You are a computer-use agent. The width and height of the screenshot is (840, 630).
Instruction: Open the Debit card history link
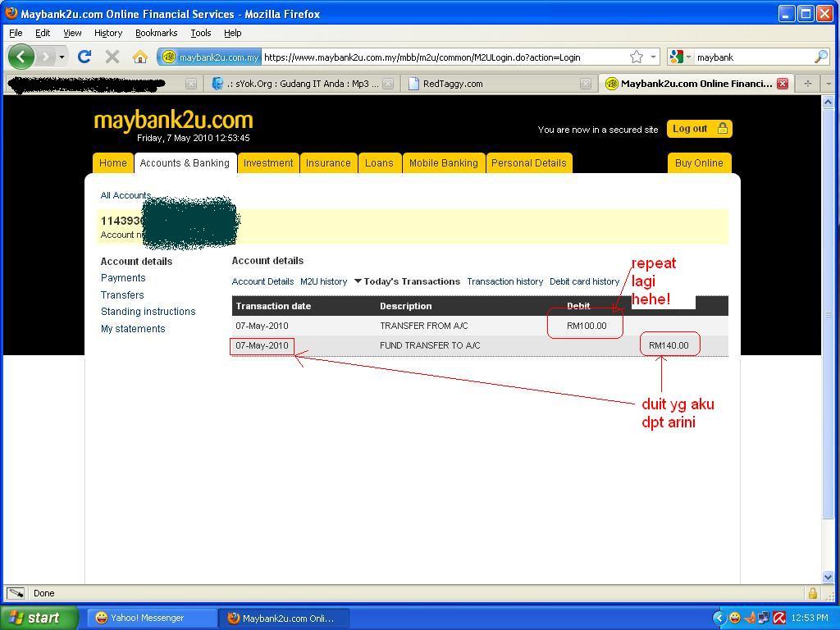[x=584, y=281]
